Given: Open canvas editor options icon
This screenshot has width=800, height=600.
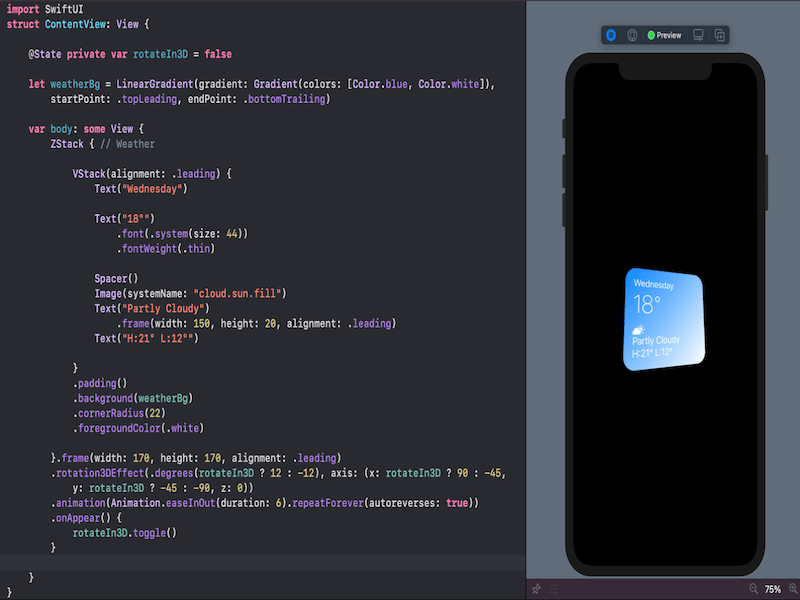Looking at the screenshot, I should 553,589.
